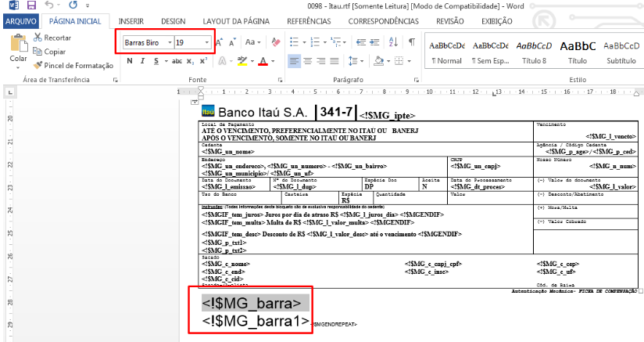This screenshot has height=342, width=644.
Task: Apply bulleted list
Action: point(294,42)
